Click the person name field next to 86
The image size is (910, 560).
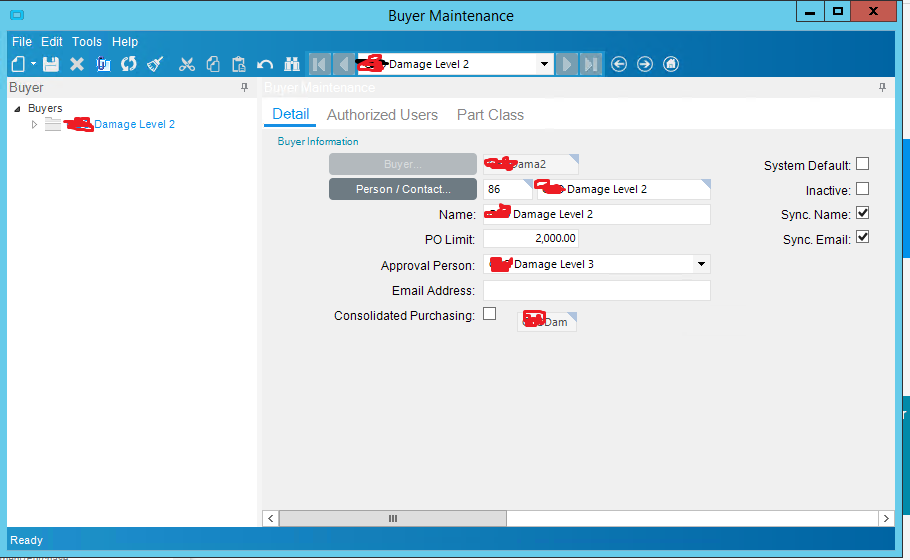(x=624, y=189)
